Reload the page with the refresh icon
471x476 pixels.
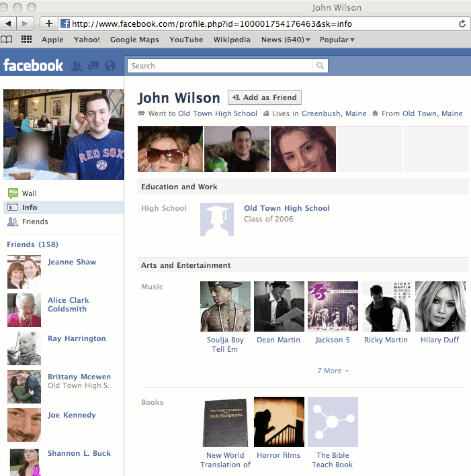click(462, 23)
